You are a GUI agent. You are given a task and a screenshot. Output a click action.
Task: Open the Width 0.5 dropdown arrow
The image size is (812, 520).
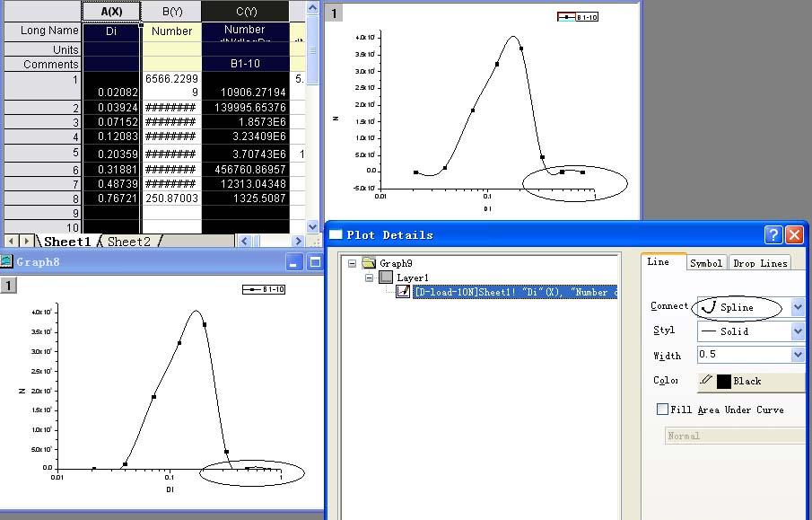798,355
